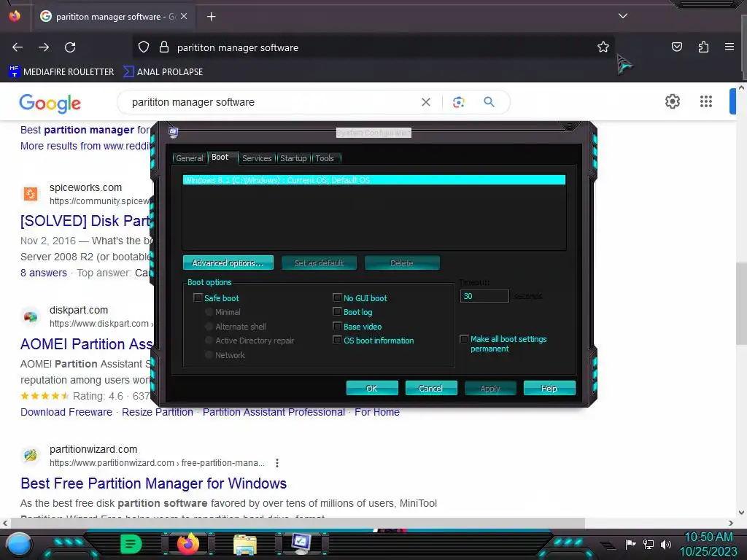Close the partition manager software tab
Image resolution: width=747 pixels, height=560 pixels.
(x=184, y=16)
